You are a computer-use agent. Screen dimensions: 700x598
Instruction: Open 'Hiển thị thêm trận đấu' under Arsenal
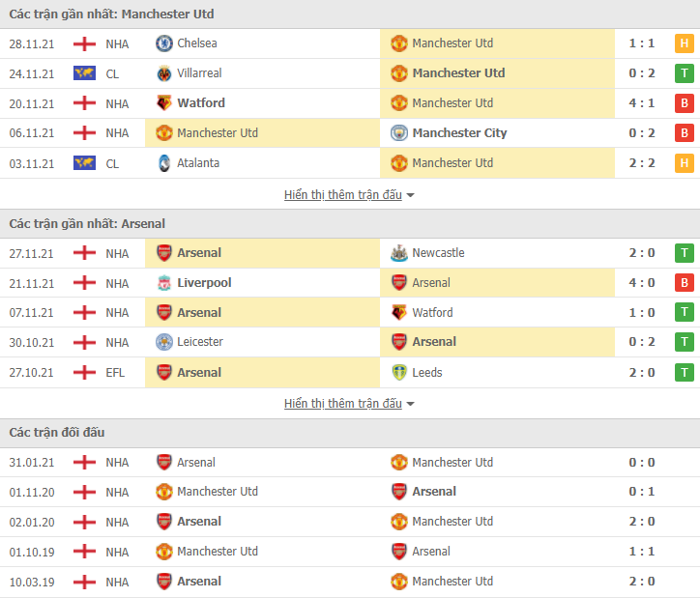coord(343,404)
